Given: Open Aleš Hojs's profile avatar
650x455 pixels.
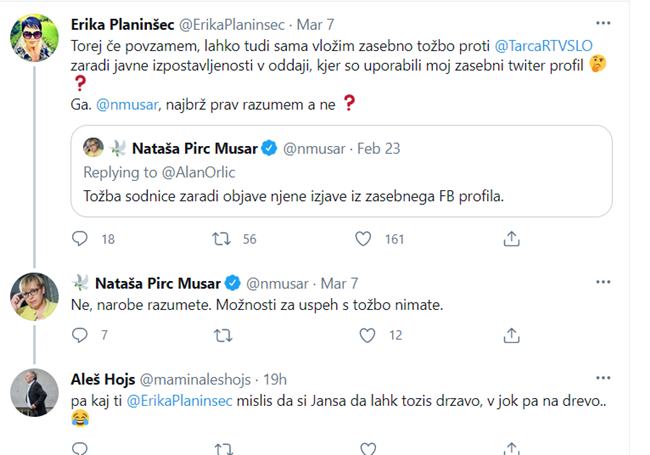Looking at the screenshot, I should 33,394.
